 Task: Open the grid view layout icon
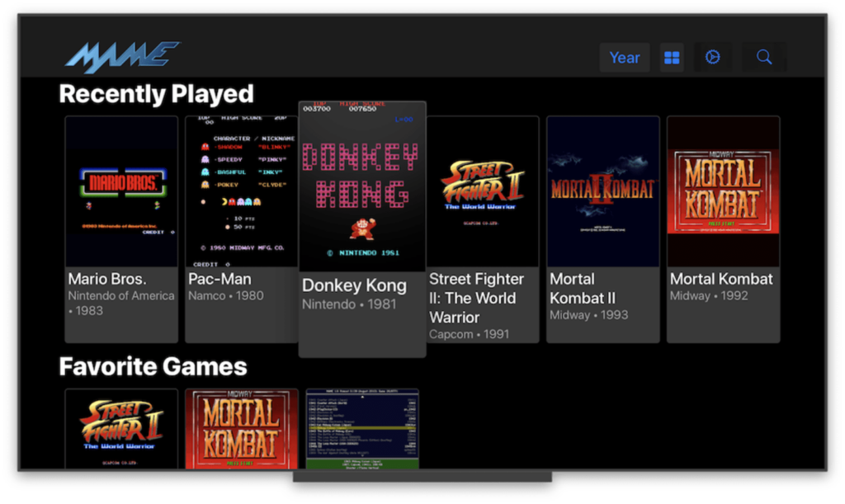click(671, 57)
